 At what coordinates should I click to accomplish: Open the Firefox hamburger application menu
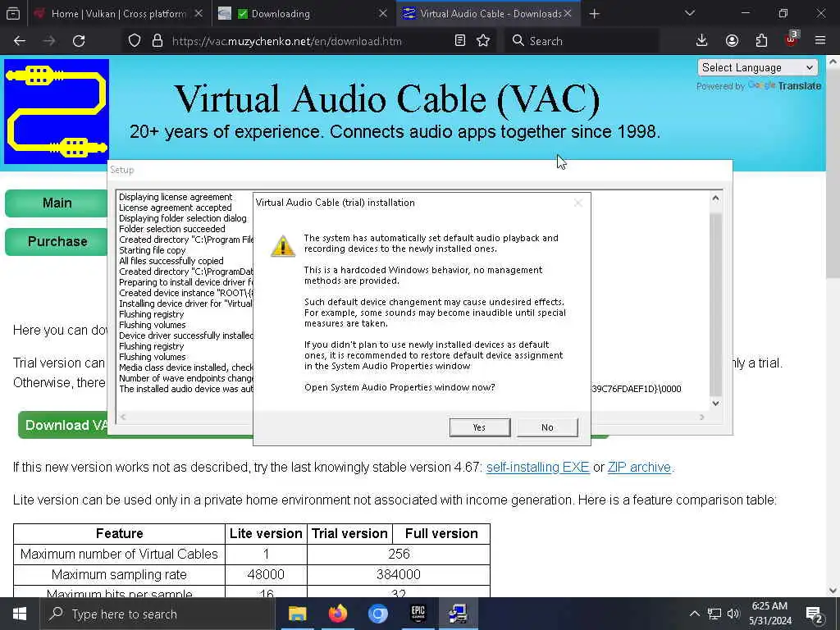(820, 41)
